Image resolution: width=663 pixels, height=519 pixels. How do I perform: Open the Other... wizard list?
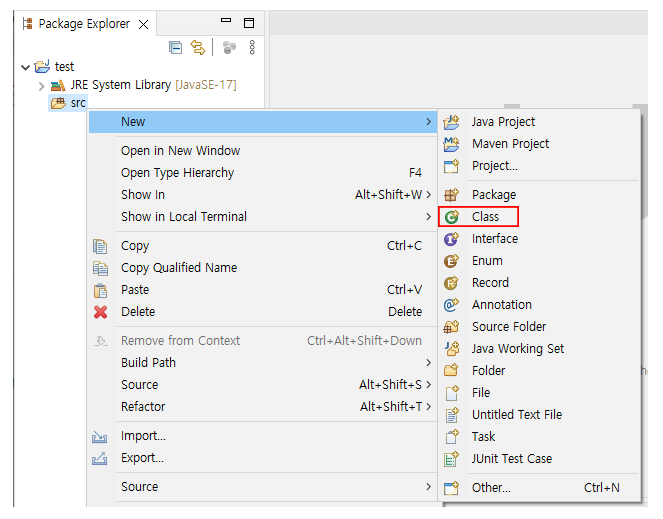coord(540,487)
